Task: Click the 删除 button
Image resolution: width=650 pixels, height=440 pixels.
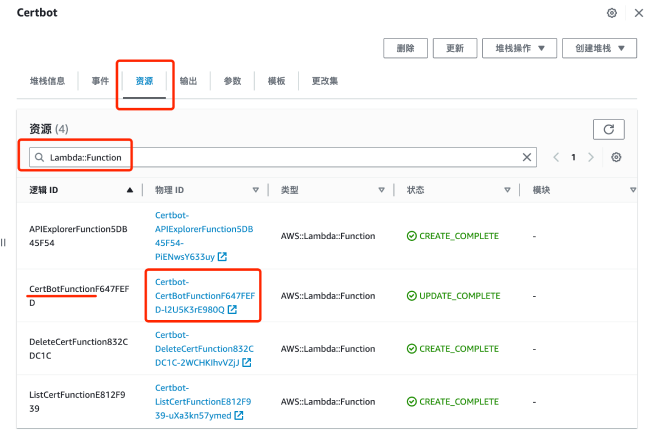Action: click(406, 48)
